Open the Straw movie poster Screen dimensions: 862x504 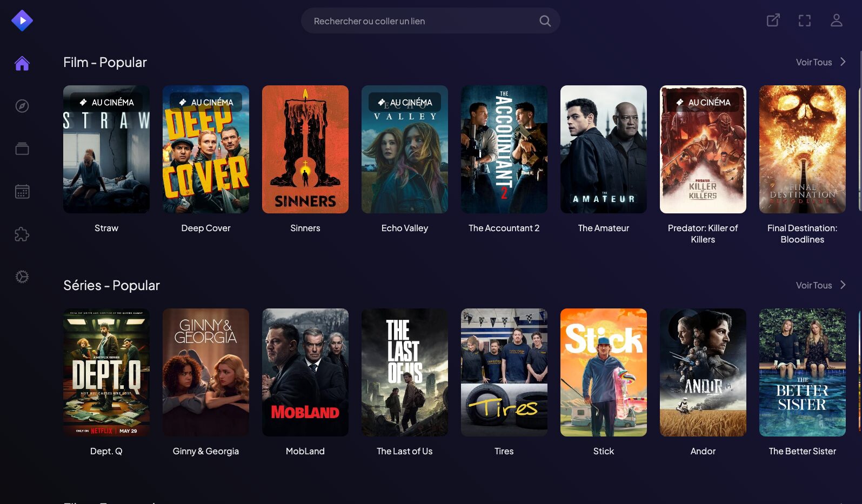(106, 149)
